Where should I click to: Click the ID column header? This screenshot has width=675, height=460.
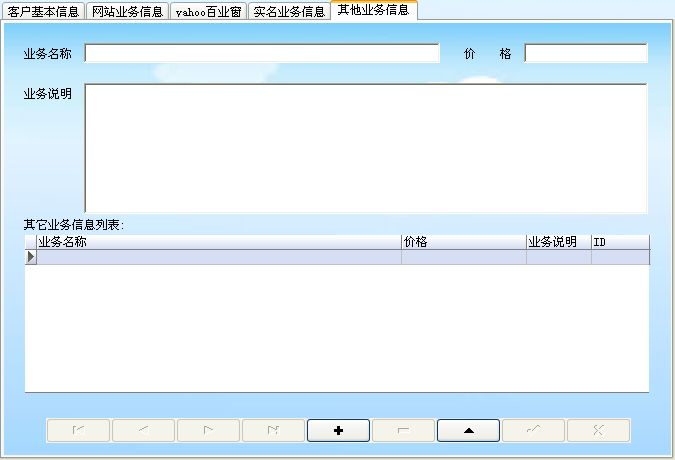tap(620, 242)
